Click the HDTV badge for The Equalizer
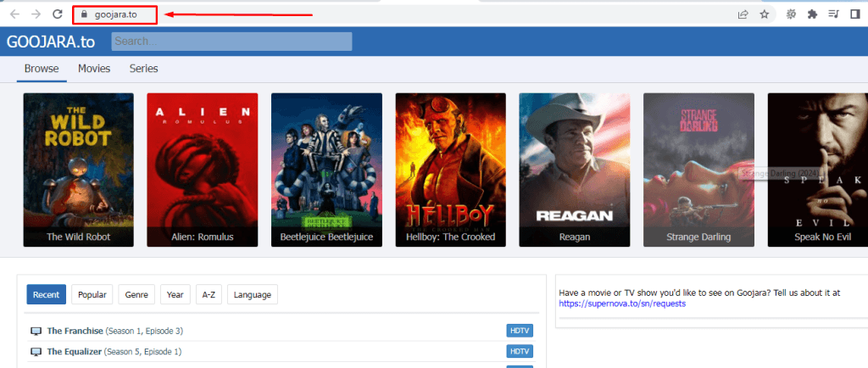The image size is (868, 368). pyautogui.click(x=520, y=351)
